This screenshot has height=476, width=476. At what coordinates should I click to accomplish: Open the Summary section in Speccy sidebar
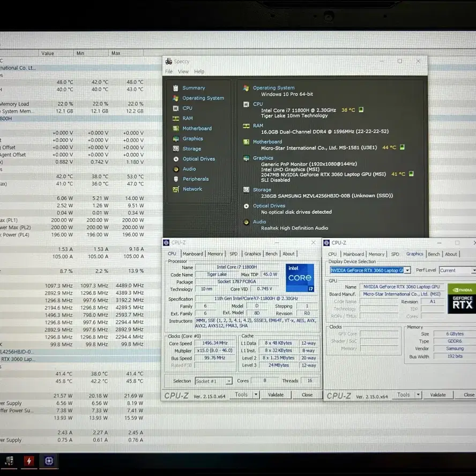[x=194, y=88]
